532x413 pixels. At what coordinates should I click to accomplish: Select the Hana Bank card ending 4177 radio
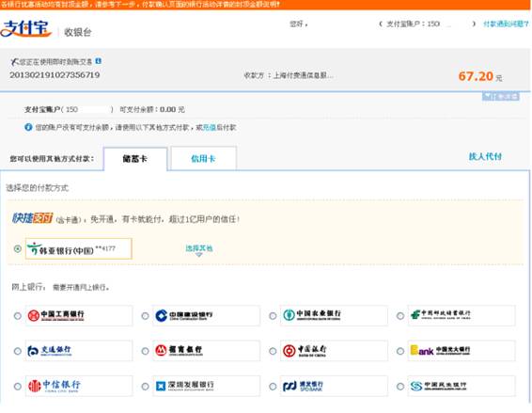(18, 249)
